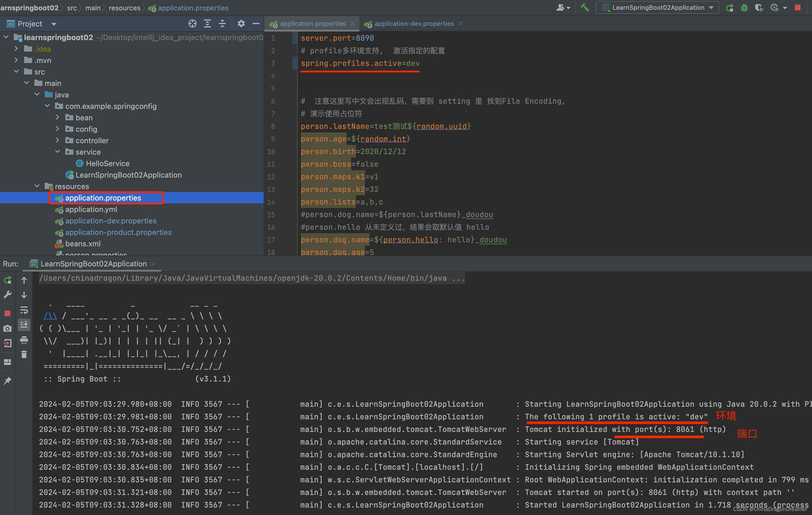
Task: Stop the running application from top toolbar
Action: pos(798,7)
